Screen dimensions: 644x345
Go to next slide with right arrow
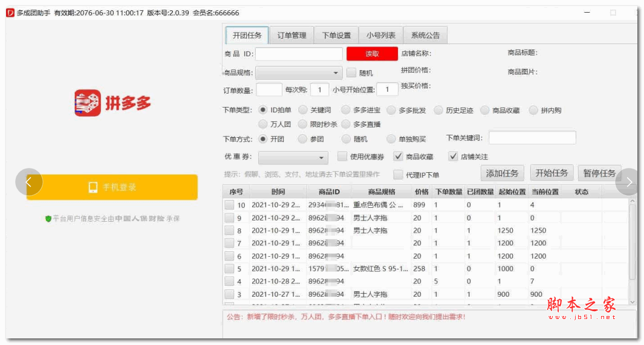click(629, 182)
